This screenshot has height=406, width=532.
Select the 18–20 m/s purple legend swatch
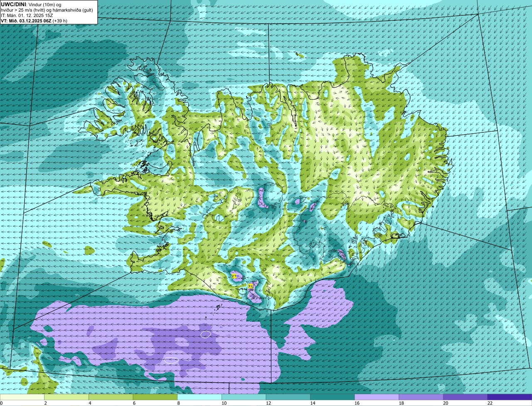coord(421,397)
